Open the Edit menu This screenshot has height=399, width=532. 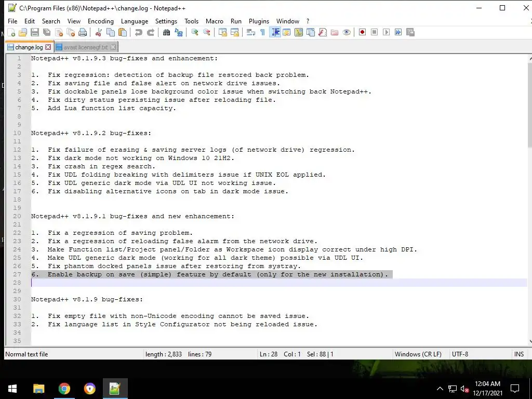(x=30, y=21)
